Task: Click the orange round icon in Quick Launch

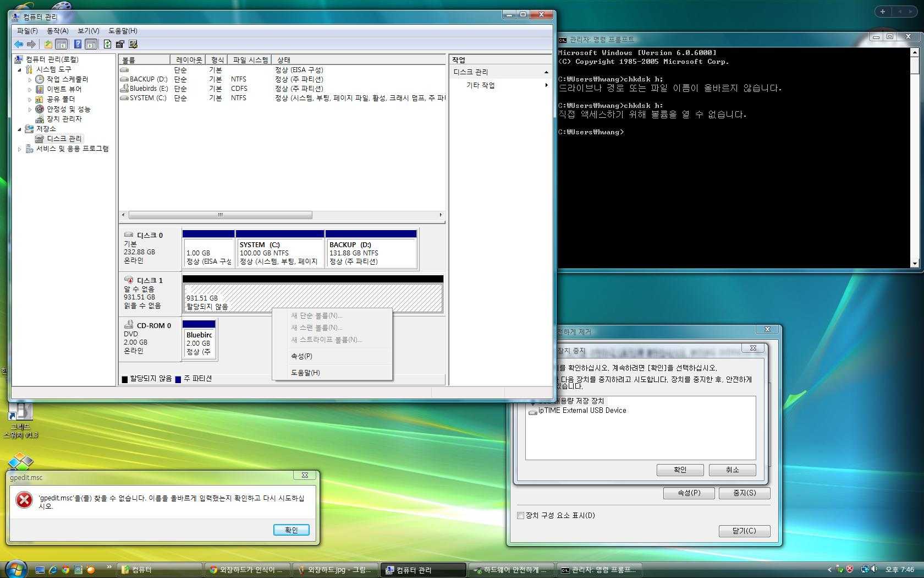Action: (91, 570)
